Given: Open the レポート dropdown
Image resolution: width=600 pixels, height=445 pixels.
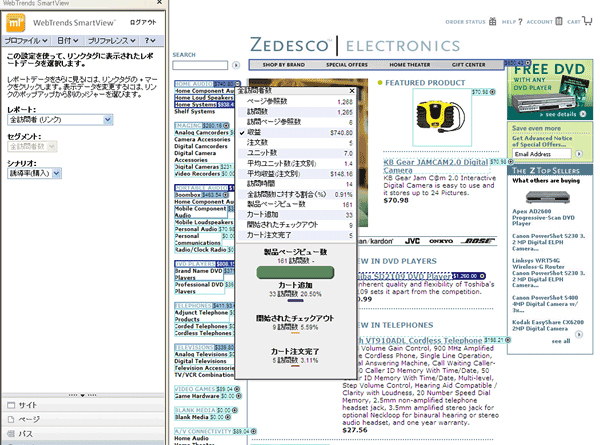Looking at the screenshot, I should coord(60,120).
